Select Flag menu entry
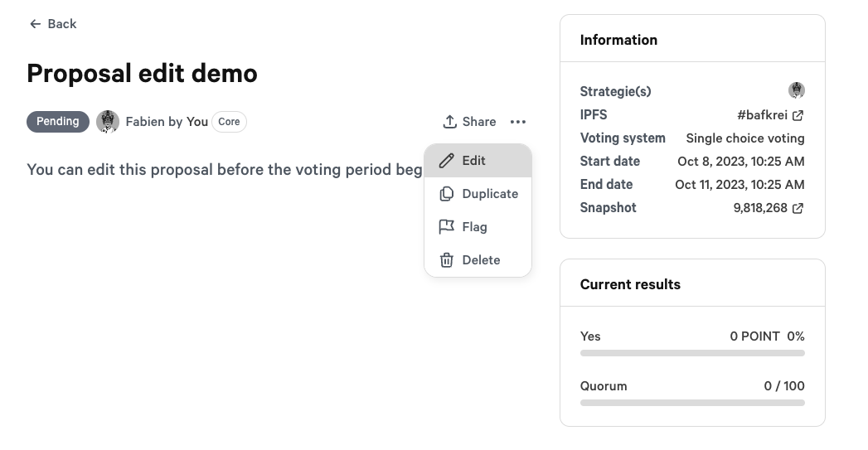The width and height of the screenshot is (868, 450). (475, 227)
